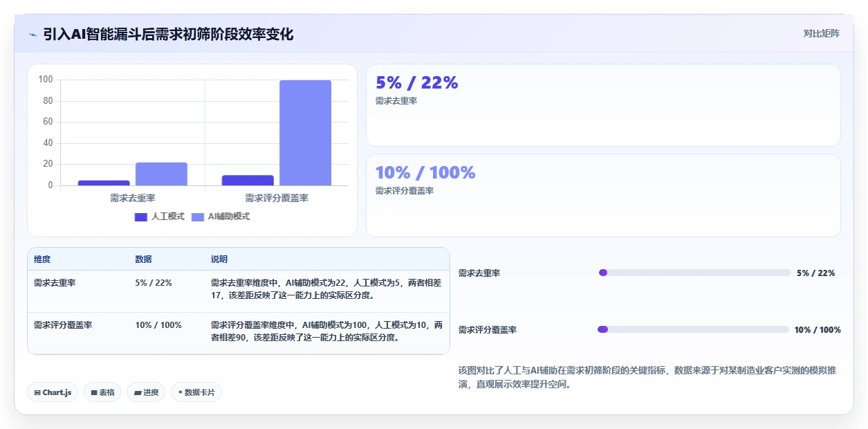Click the star icon in 数据卡片 chip

coord(180,392)
